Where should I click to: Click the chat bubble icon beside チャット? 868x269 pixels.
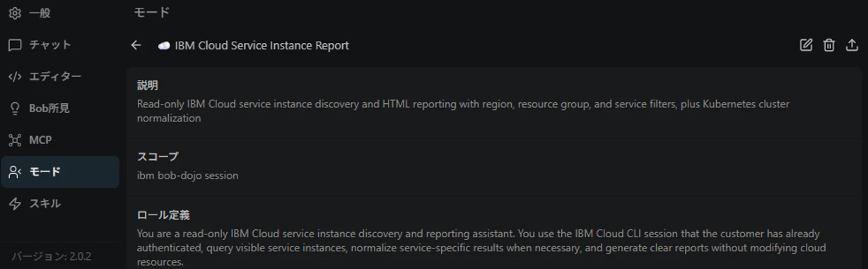coord(15,44)
